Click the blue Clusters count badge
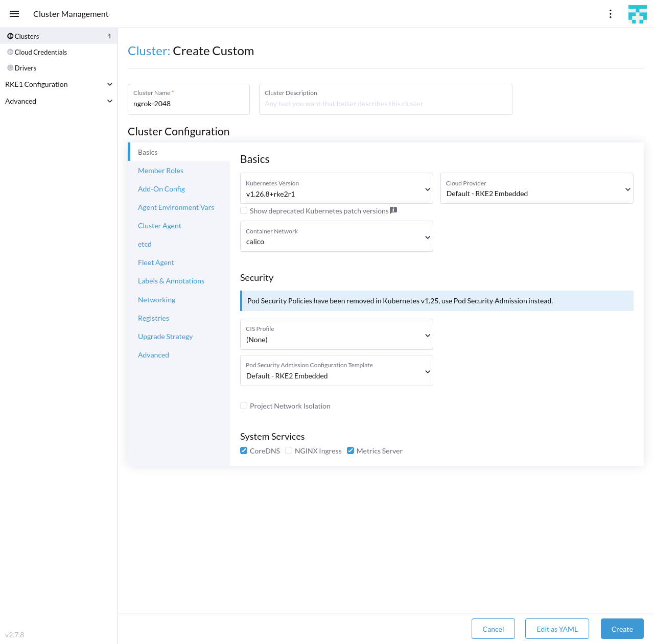This screenshot has width=654, height=644. [109, 36]
